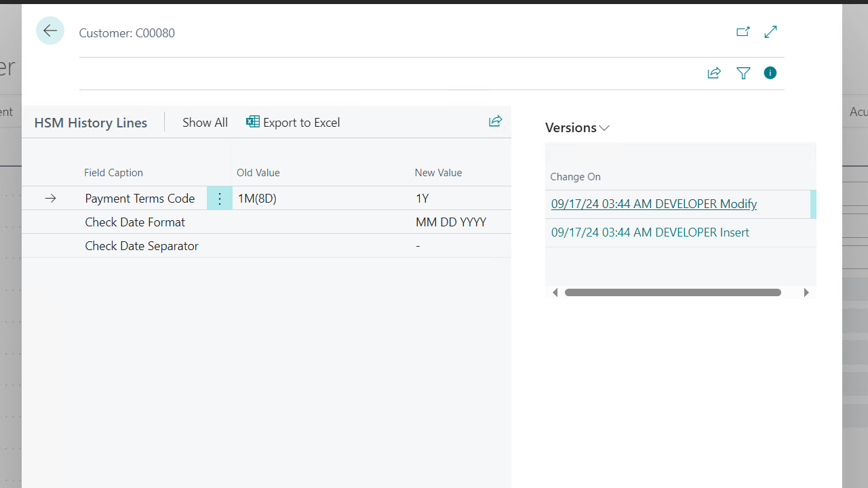Click share icon in History Lines toolbar

tap(495, 121)
